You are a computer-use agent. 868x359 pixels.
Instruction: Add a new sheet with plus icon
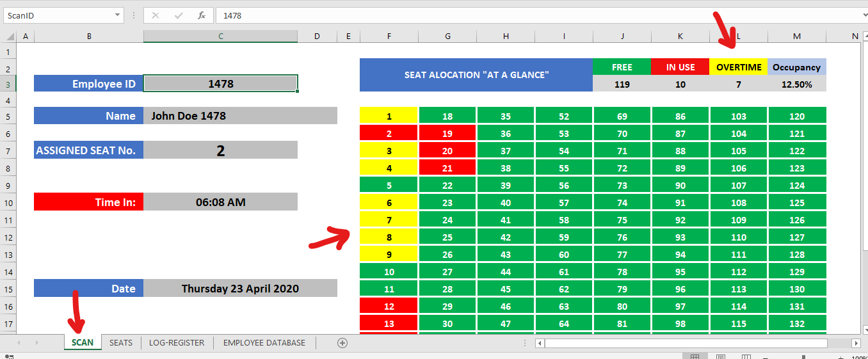click(x=342, y=342)
